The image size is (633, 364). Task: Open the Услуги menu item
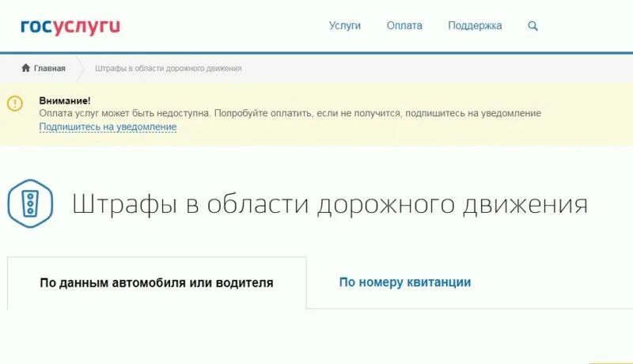click(x=345, y=26)
